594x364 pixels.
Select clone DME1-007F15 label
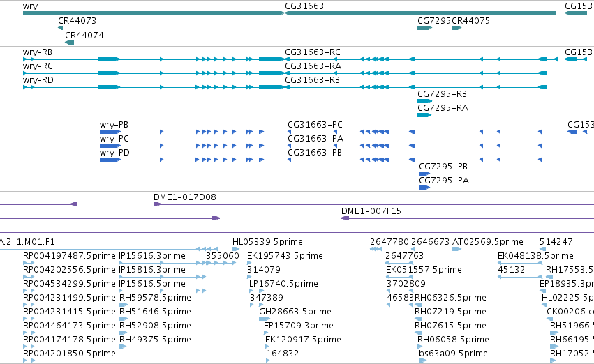pyautogui.click(x=371, y=211)
